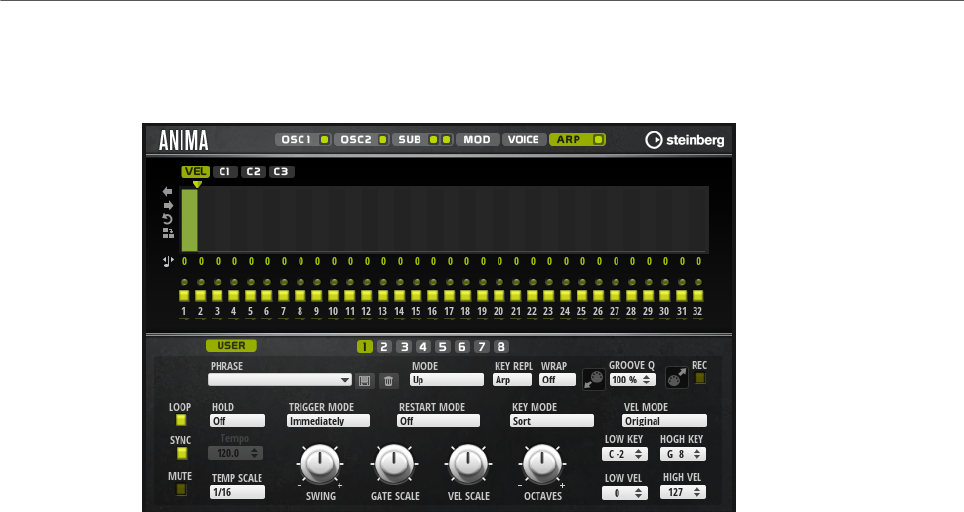
Task: Open TRIGGER MODE dropdown showing Immediately
Action: click(x=328, y=421)
